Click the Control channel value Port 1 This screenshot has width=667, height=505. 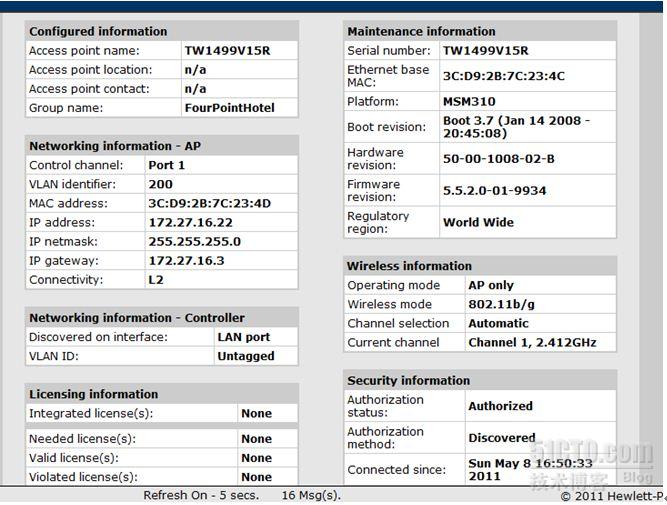coord(166,165)
